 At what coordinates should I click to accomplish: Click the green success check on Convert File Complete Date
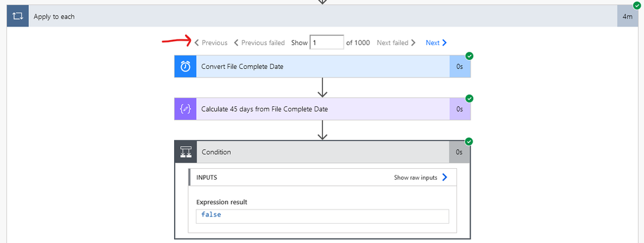pyautogui.click(x=469, y=56)
